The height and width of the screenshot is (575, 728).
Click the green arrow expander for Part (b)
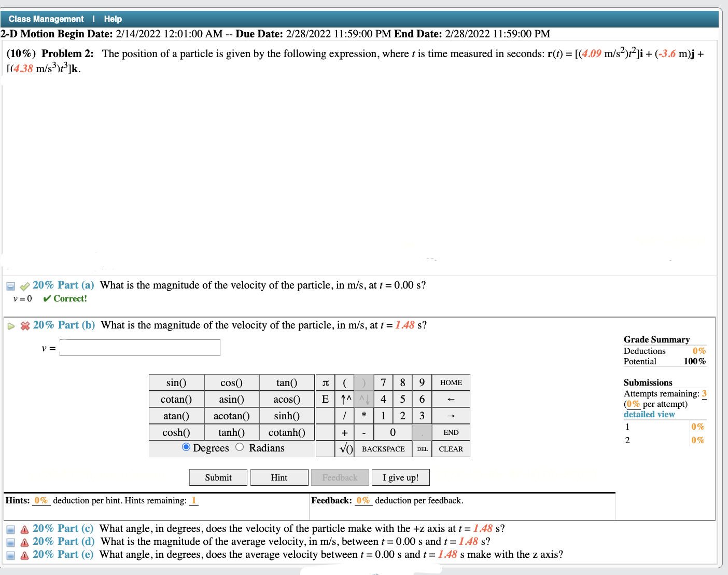(x=11, y=326)
